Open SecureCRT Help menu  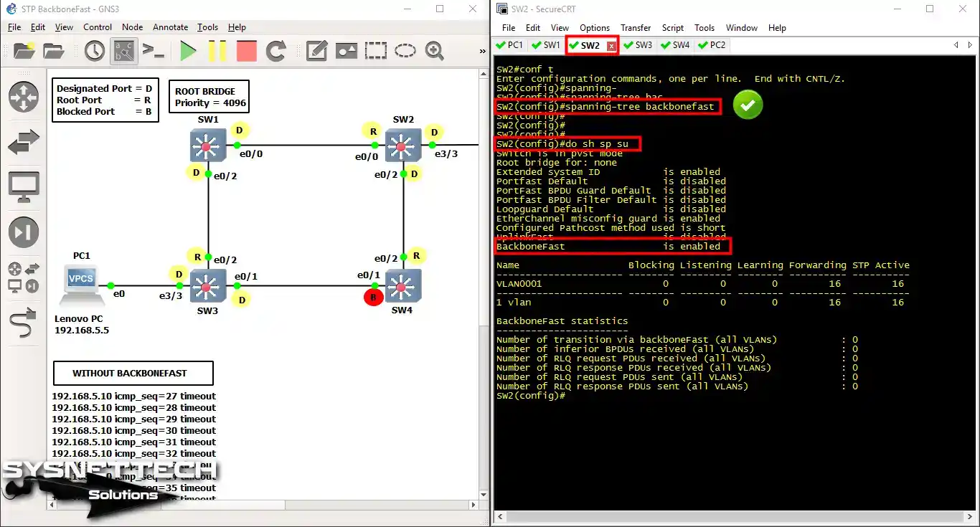point(778,28)
